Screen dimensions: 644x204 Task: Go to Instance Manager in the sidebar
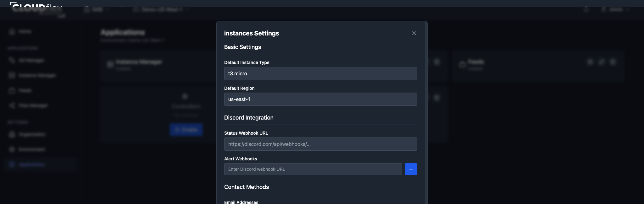click(x=37, y=75)
